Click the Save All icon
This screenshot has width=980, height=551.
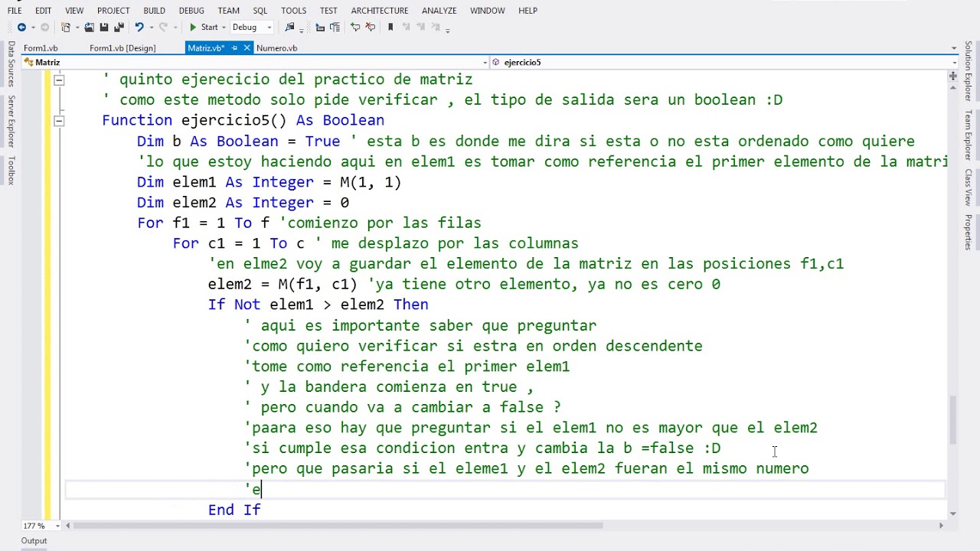pyautogui.click(x=119, y=27)
